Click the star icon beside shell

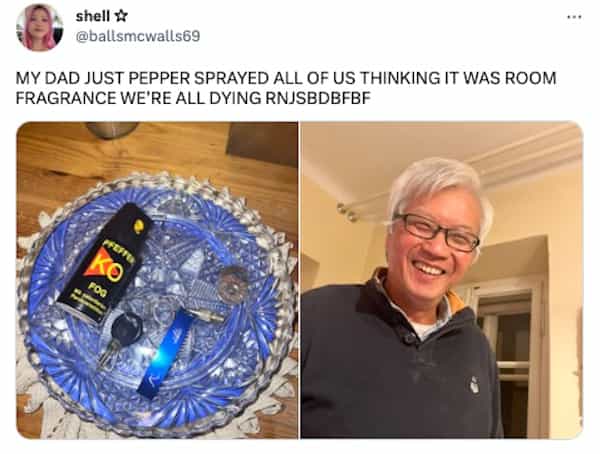coord(121,16)
